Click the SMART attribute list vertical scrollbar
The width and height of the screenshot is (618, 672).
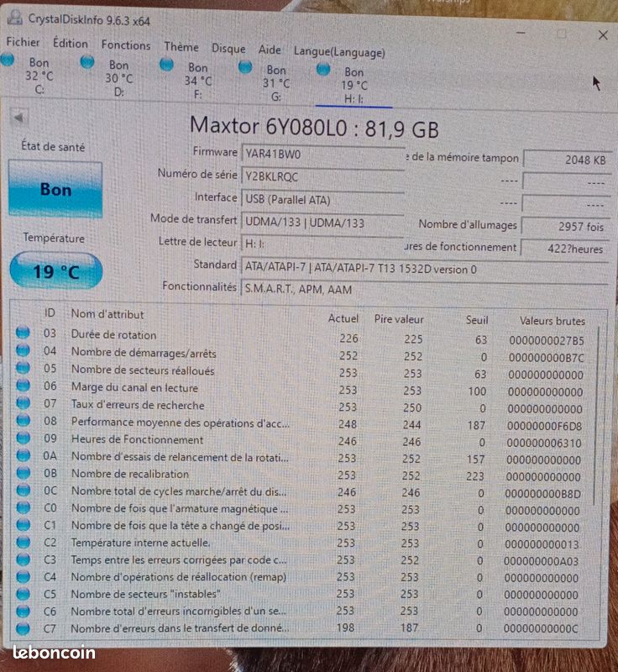(596, 415)
